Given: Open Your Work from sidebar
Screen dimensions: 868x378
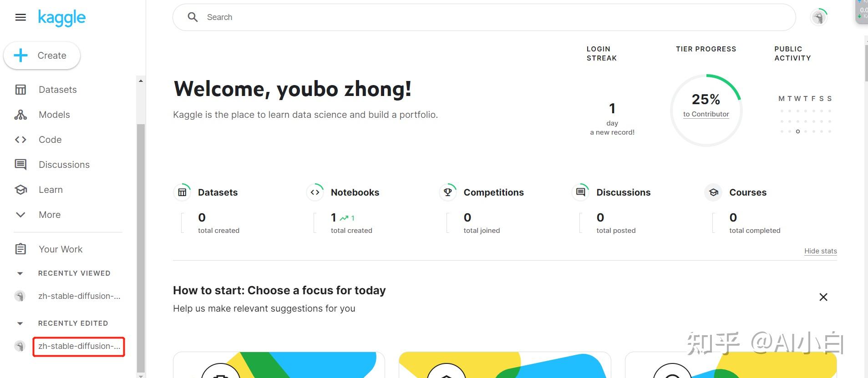Looking at the screenshot, I should tap(60, 249).
